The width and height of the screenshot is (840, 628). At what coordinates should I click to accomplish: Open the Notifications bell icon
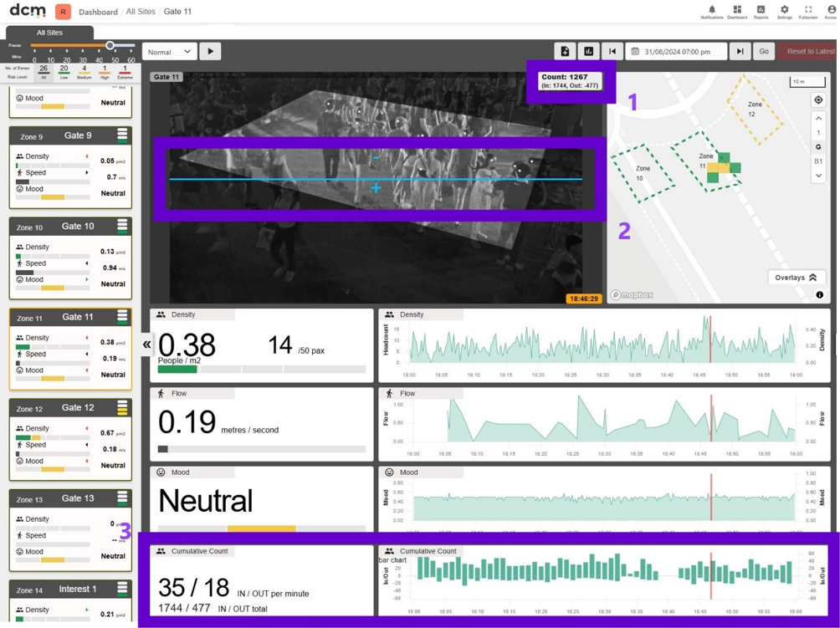pyautogui.click(x=712, y=10)
